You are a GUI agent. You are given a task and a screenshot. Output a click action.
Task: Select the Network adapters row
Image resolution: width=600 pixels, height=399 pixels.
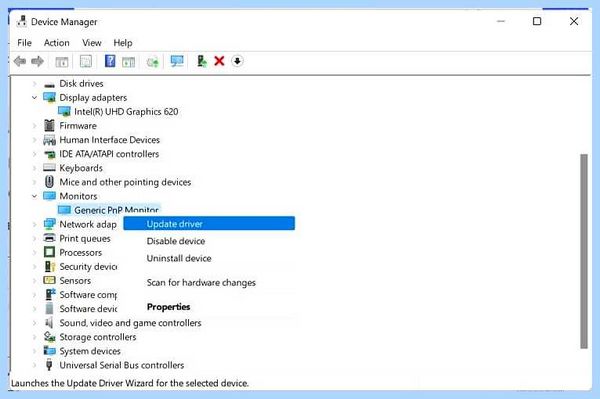click(88, 224)
